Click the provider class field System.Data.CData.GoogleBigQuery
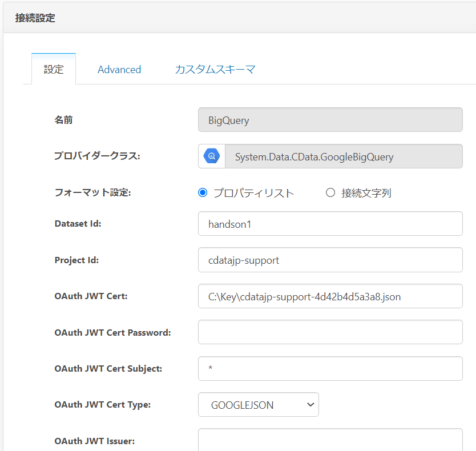The image size is (476, 451). [x=344, y=156]
